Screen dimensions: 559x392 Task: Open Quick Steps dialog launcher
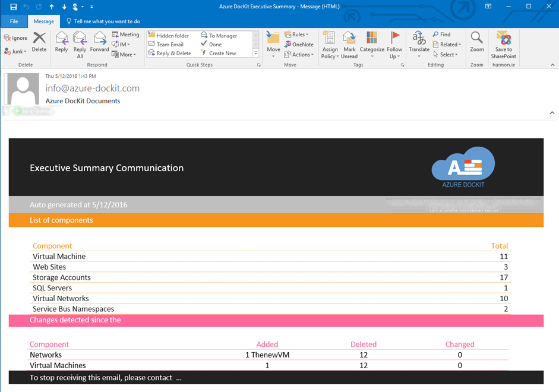pyautogui.click(x=259, y=65)
